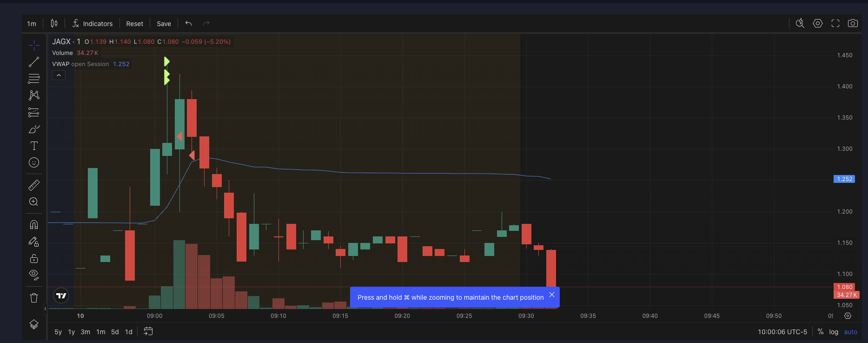Select the Text annotation tool
Screen dimensions: 868x343
(34, 146)
